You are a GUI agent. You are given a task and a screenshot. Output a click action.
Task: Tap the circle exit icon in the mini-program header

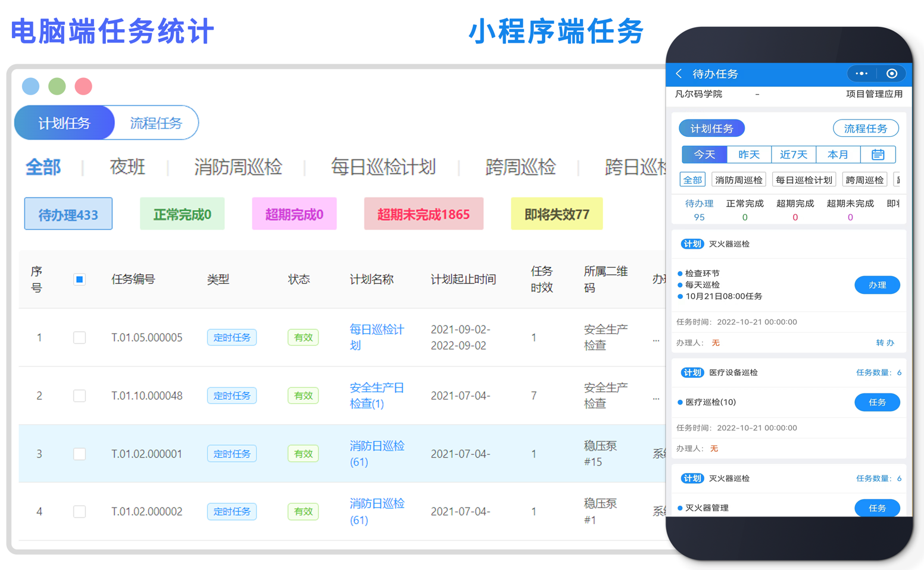[x=892, y=74]
